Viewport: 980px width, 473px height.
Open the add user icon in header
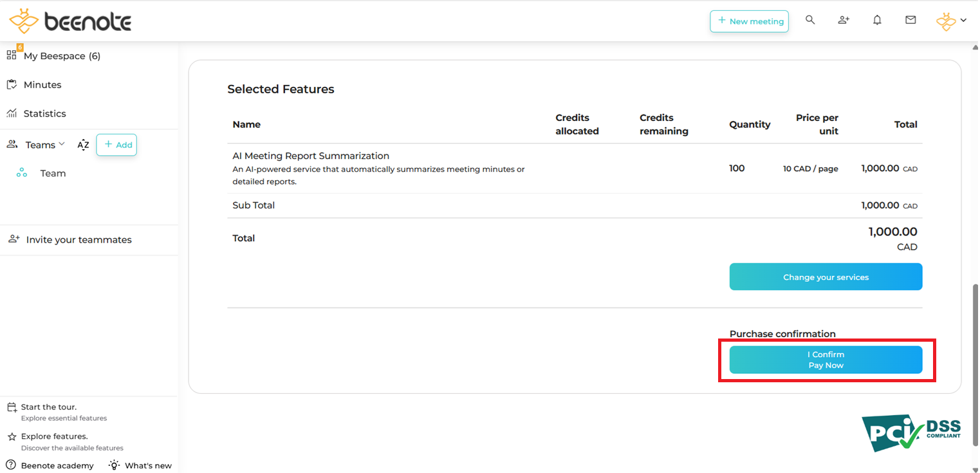844,21
